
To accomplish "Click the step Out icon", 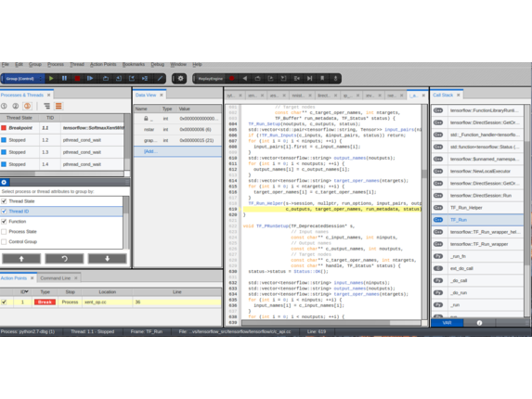I will [132, 79].
